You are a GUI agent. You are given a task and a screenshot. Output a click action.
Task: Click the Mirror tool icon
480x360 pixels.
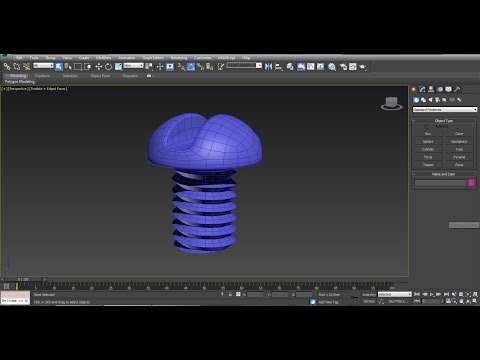point(268,67)
